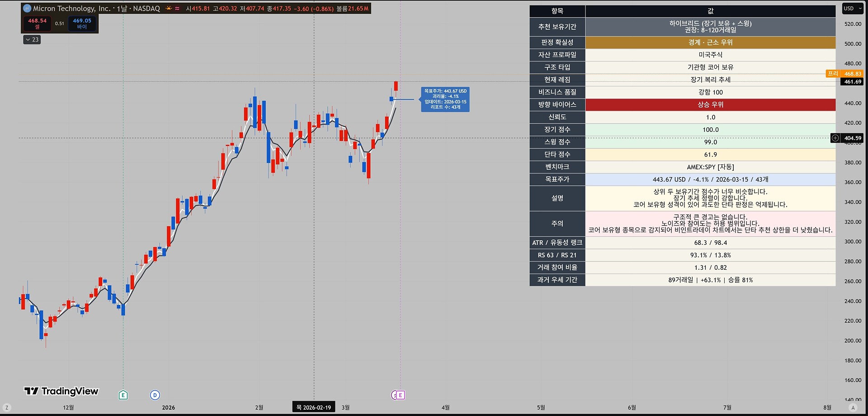Click the 장기 복리 추세 cell

[711, 79]
